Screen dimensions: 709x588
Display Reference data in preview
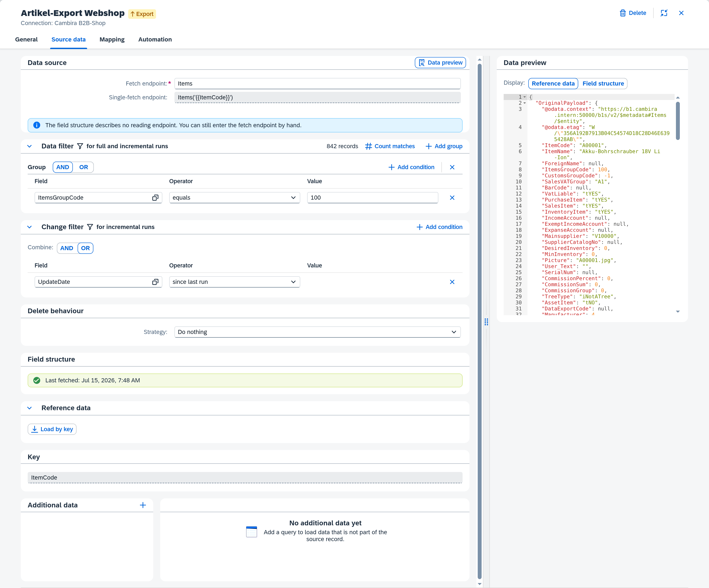[x=553, y=83]
